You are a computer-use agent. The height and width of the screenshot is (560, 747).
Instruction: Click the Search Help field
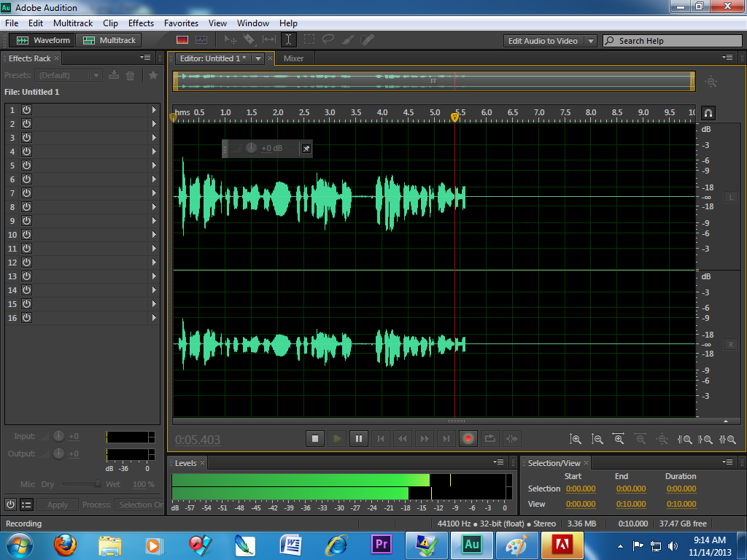pyautogui.click(x=672, y=41)
